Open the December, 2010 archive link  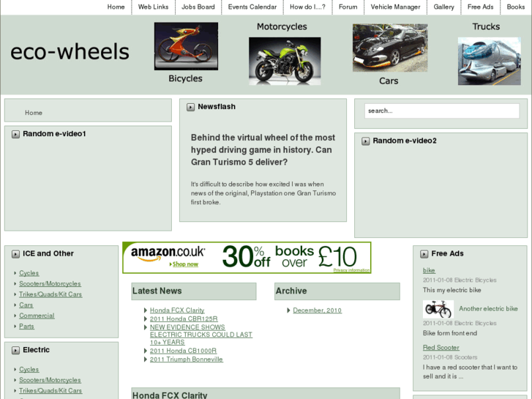[x=318, y=310]
